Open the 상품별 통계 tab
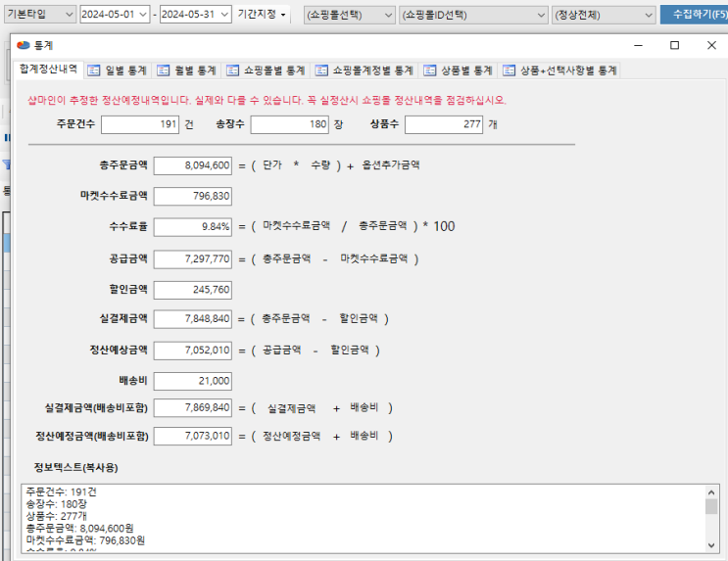Viewport: 728px width, 561px height. pos(459,70)
